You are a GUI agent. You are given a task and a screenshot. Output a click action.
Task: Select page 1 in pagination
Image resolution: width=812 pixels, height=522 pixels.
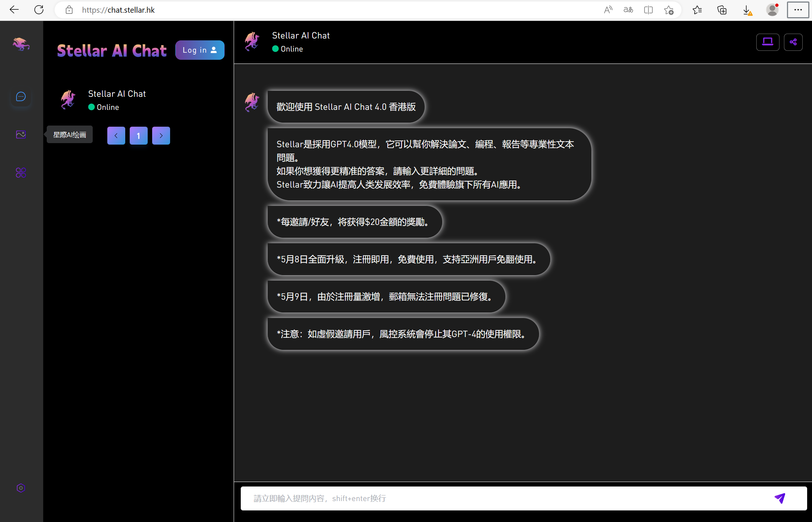138,135
